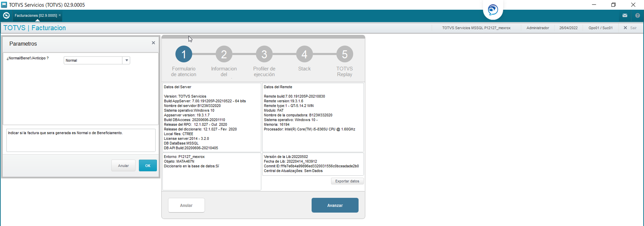This screenshot has height=226, width=644.
Task: Close the Facturaciones tab with its X
Action: click(x=60, y=15)
